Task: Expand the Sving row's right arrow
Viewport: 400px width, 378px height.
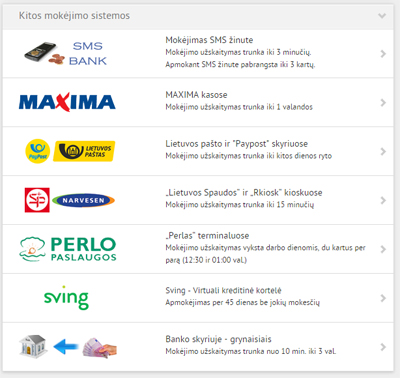Action: (x=383, y=298)
